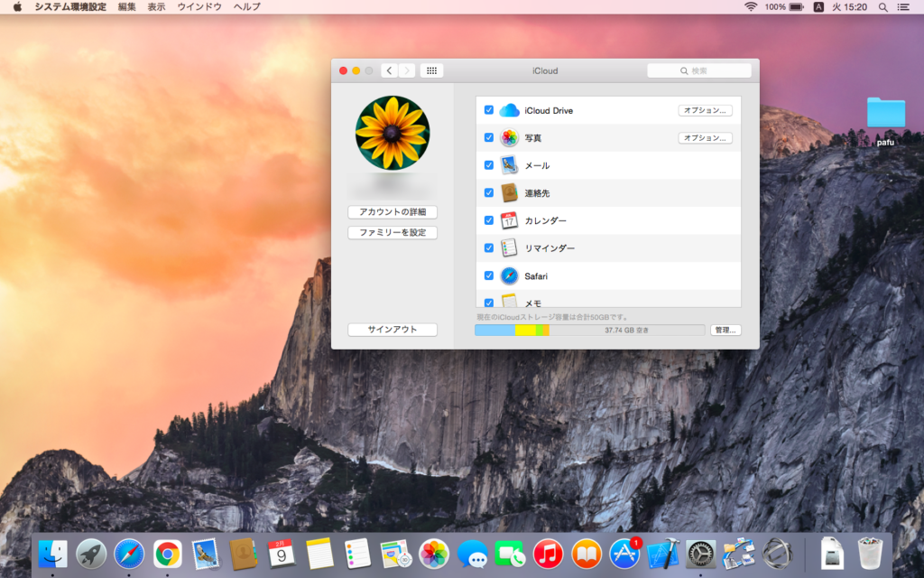Open Google Chrome from the Dock
This screenshot has height=578, width=924.
tap(168, 554)
